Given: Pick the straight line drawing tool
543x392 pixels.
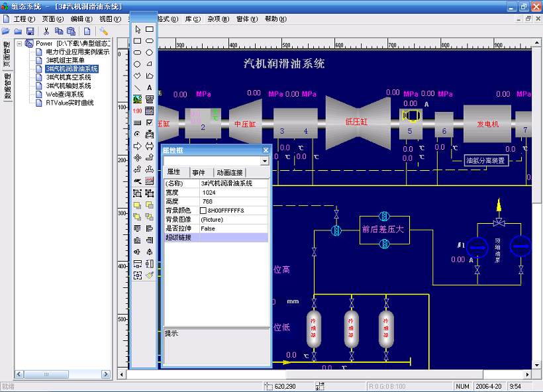Looking at the screenshot, I should pos(138,87).
